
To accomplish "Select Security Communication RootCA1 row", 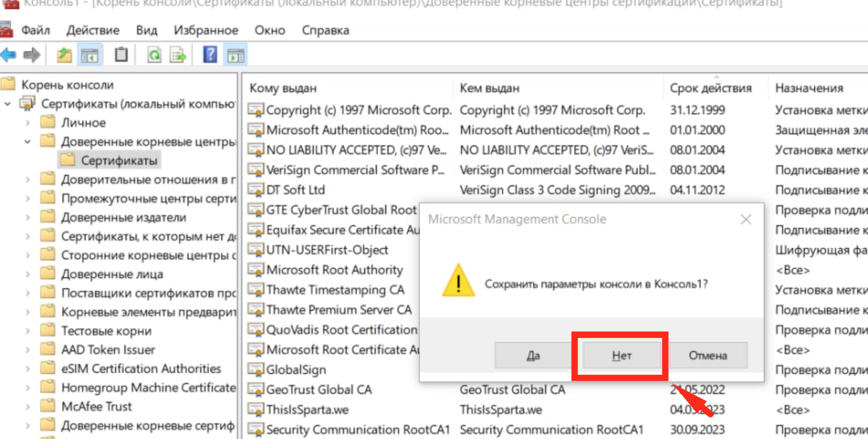I will point(557,429).
